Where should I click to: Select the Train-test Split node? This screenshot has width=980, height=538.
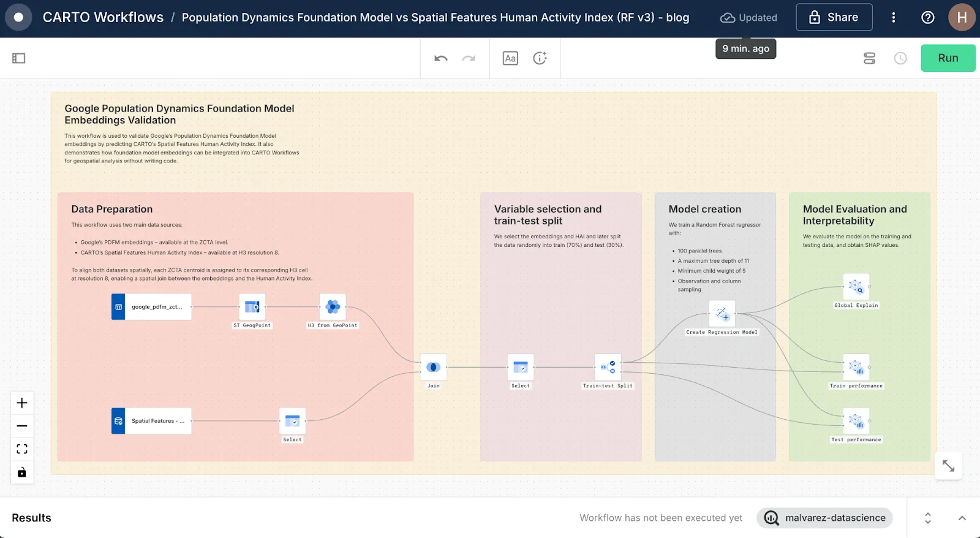click(x=608, y=368)
